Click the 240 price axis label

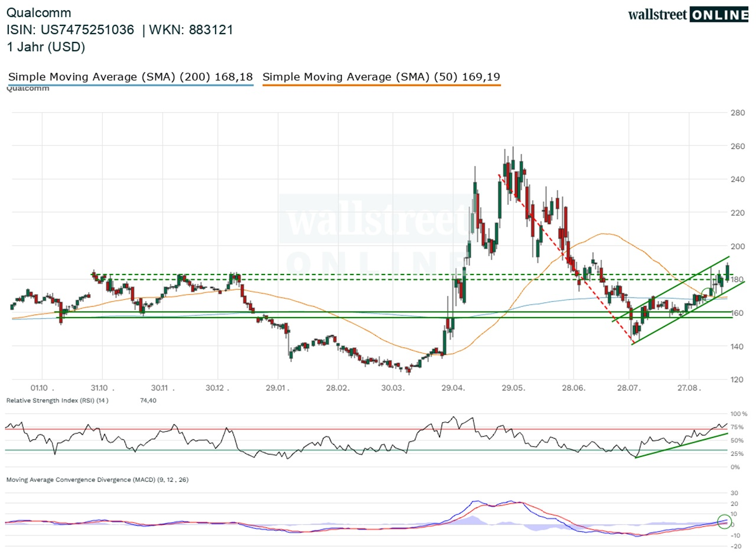[x=737, y=179]
